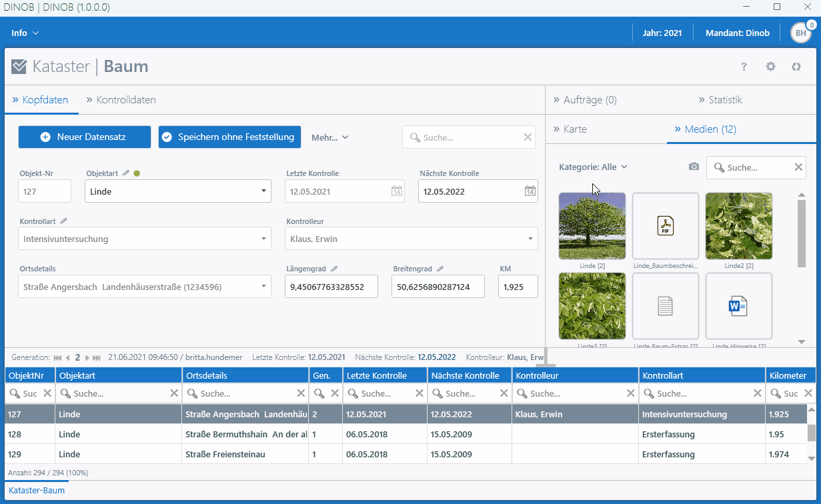Clear the main search field with X

tap(528, 137)
